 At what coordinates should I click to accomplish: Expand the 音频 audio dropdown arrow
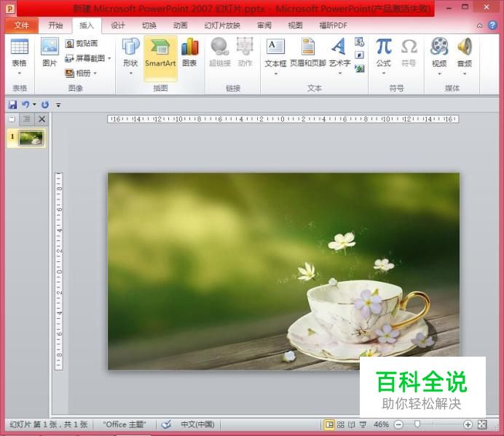click(465, 74)
